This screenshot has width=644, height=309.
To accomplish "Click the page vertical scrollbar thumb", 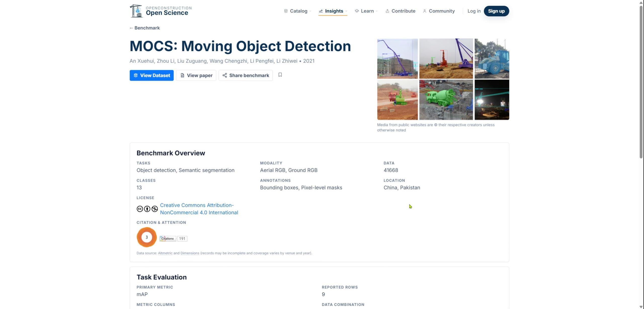I will coord(641,82).
